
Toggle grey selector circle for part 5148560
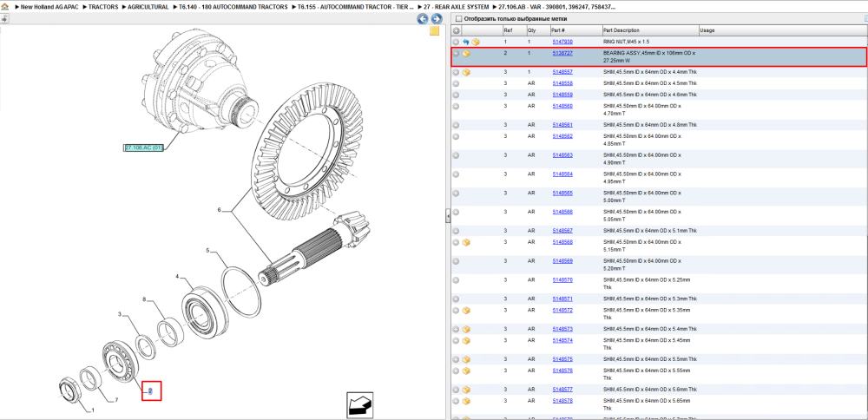457,106
